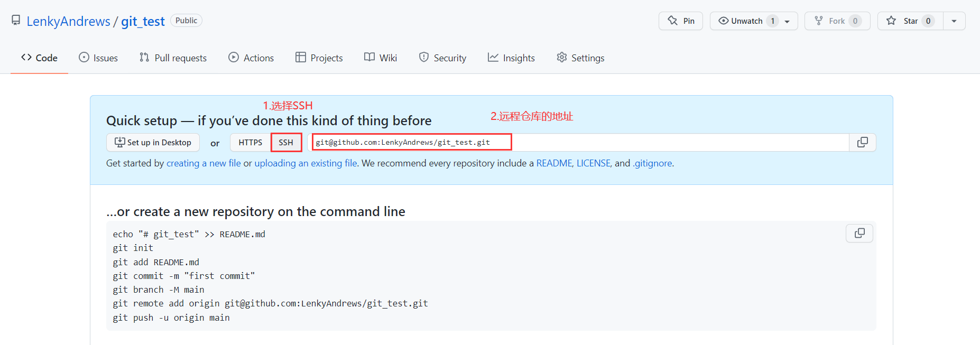Screen dimensions: 980x345
Task: Open the creating a new file link
Action: click(204, 163)
